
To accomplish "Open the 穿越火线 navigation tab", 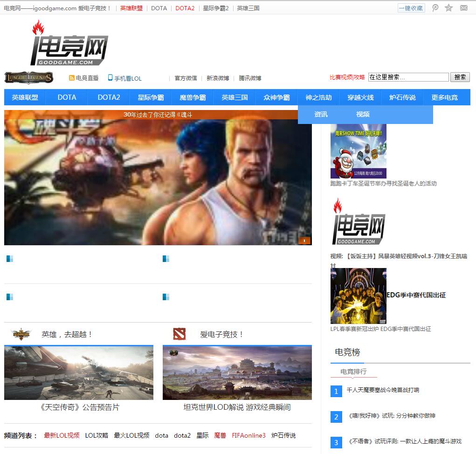I will coord(360,97).
